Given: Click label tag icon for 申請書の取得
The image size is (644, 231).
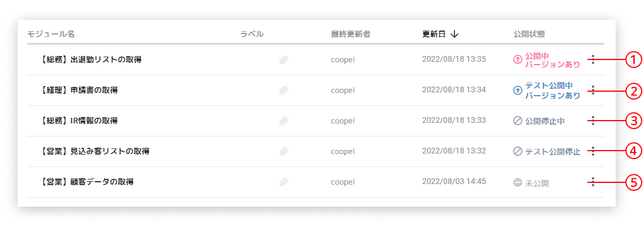Looking at the screenshot, I should pos(284,90).
